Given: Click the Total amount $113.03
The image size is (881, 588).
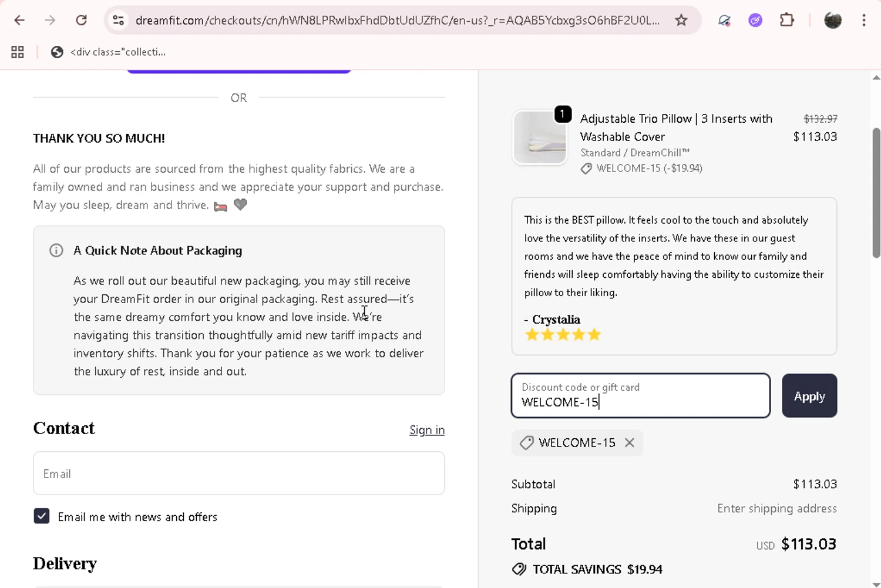Looking at the screenshot, I should (x=809, y=544).
